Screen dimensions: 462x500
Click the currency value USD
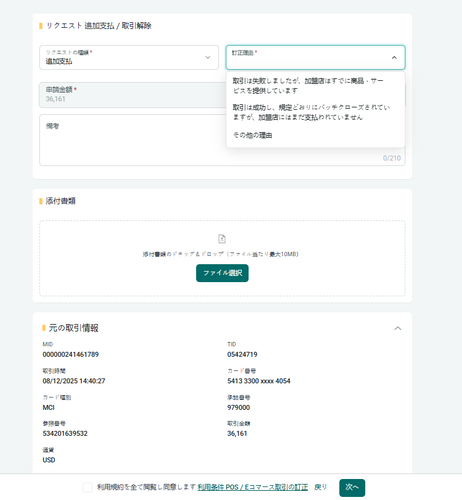click(x=49, y=460)
